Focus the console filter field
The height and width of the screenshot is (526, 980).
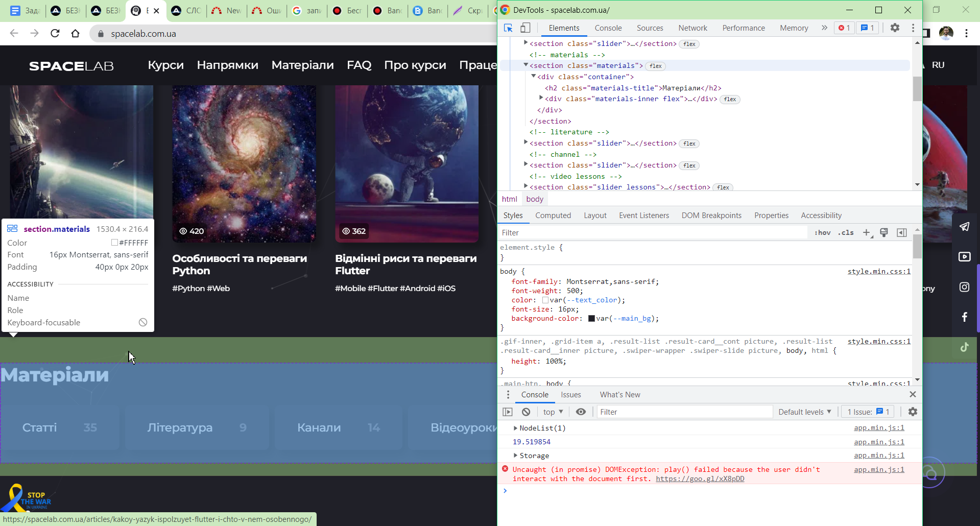(684, 412)
